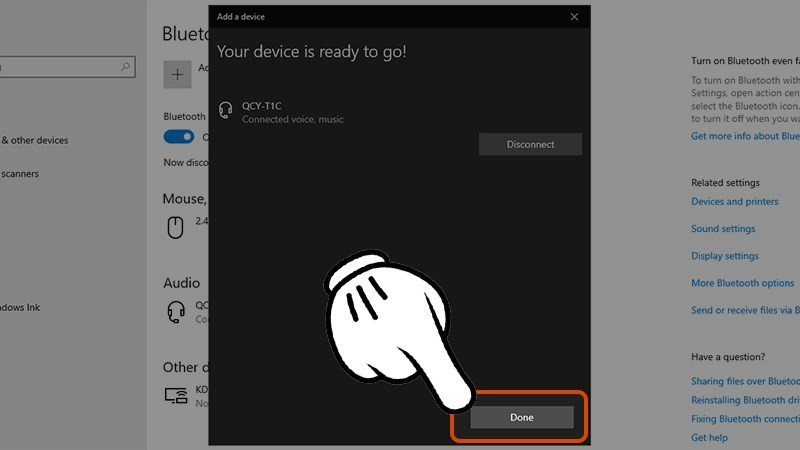The width and height of the screenshot is (800, 450).
Task: Click the plus icon to add a device
Action: coord(177,73)
